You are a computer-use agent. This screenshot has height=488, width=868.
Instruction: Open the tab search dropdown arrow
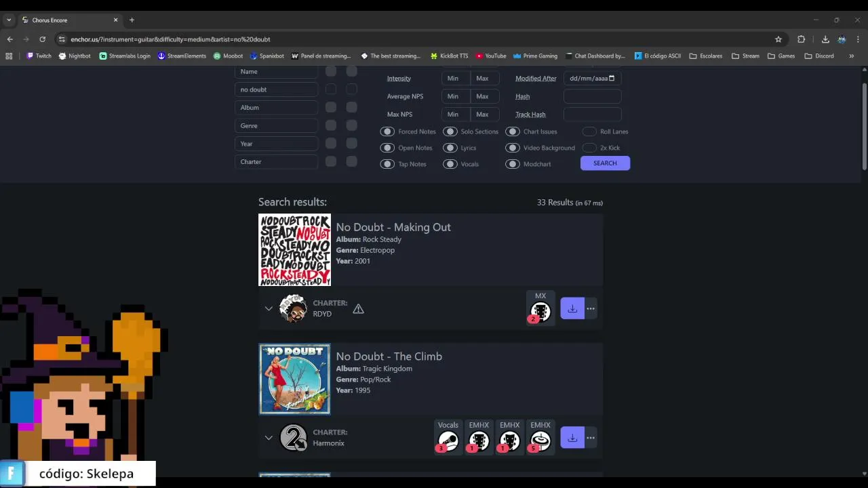[9, 20]
